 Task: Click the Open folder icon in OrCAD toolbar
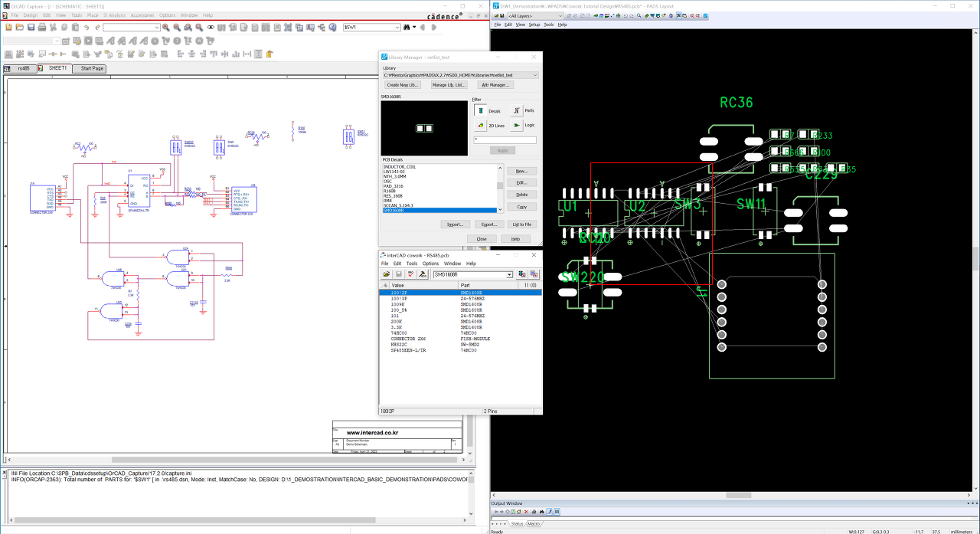(20, 27)
